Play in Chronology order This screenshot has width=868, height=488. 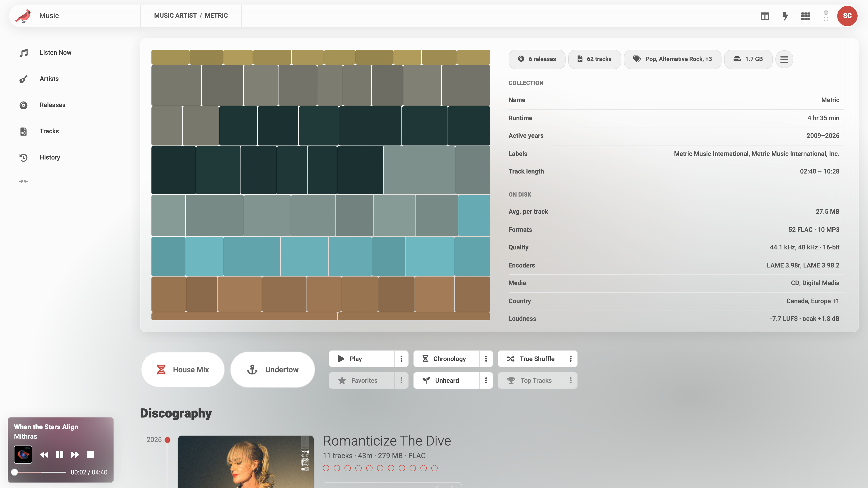446,359
